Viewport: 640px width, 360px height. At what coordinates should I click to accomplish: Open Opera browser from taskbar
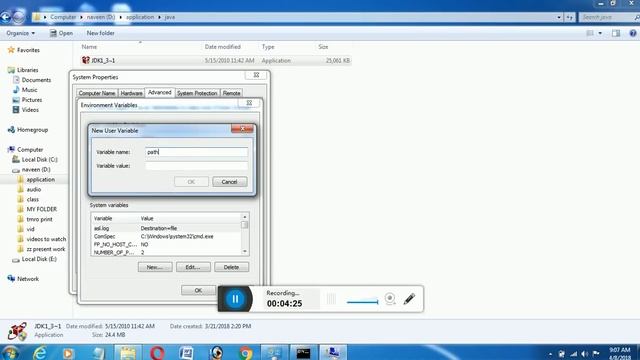pos(157,353)
